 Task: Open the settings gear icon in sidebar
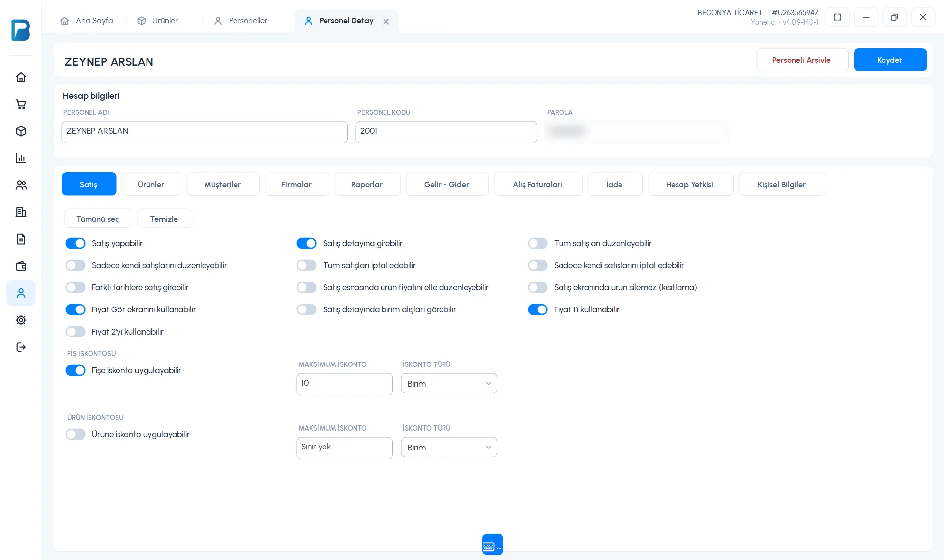21,320
